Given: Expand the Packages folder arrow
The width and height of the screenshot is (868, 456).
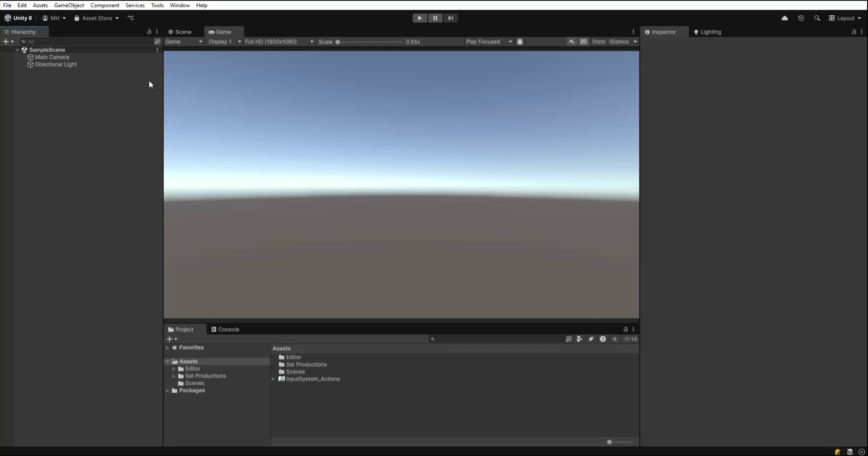Looking at the screenshot, I should [x=167, y=390].
